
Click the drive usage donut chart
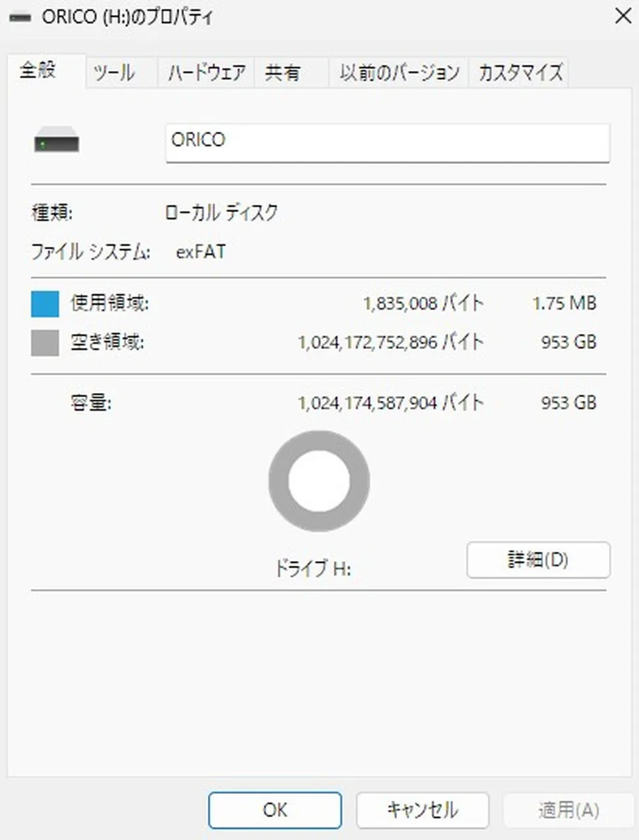[319, 481]
